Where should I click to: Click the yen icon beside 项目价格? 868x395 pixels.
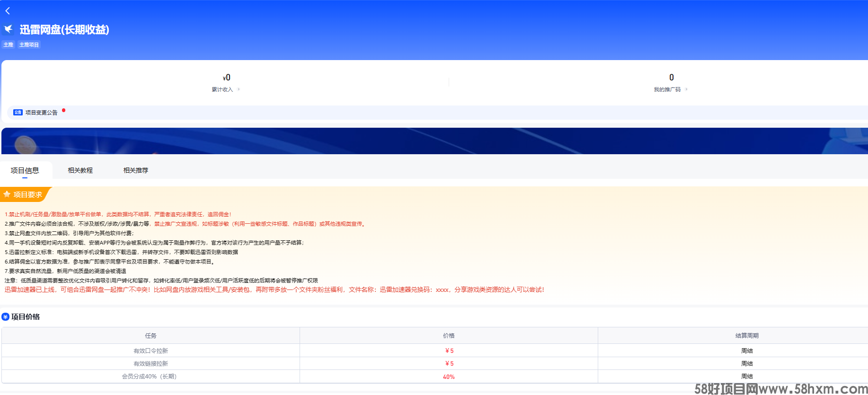5,317
